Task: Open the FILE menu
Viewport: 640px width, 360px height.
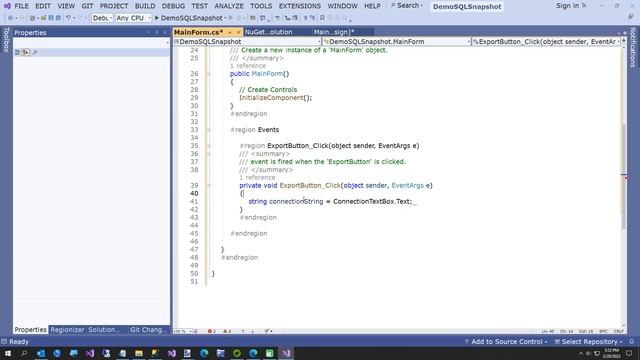Action: pyautogui.click(x=21, y=6)
